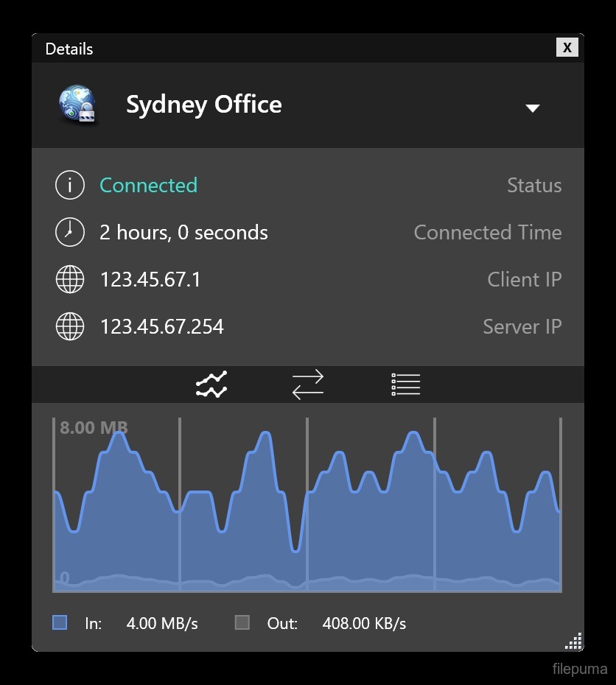Click the server IP address 123.45.67.254
This screenshot has width=616, height=685.
[x=161, y=327]
